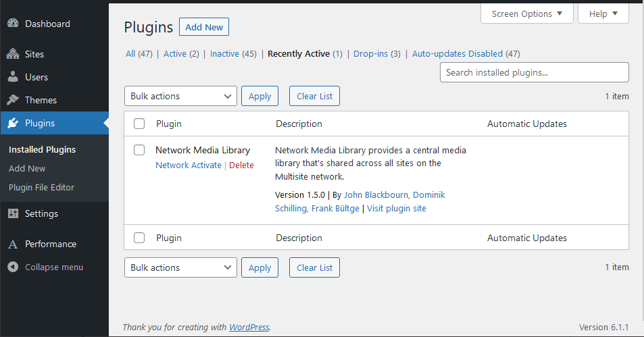
Task: Filter by Auto-updates Disabled (47)
Action: [x=466, y=54]
